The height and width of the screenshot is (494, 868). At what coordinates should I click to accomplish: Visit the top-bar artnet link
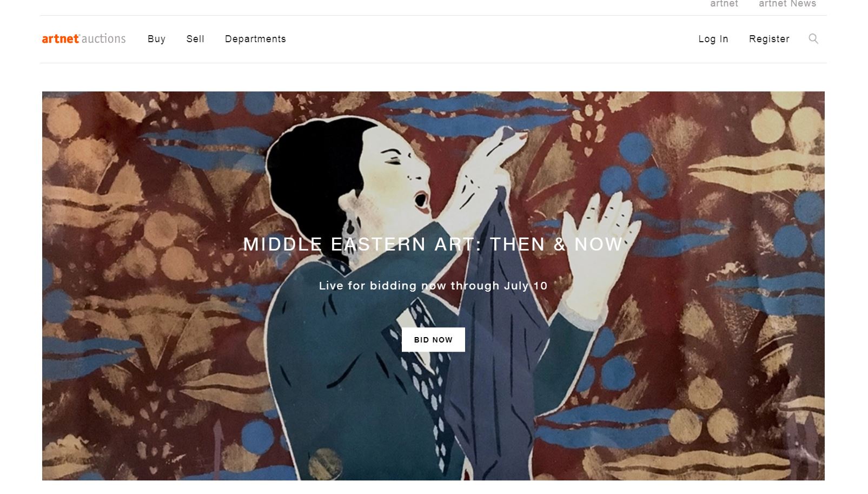tap(724, 4)
